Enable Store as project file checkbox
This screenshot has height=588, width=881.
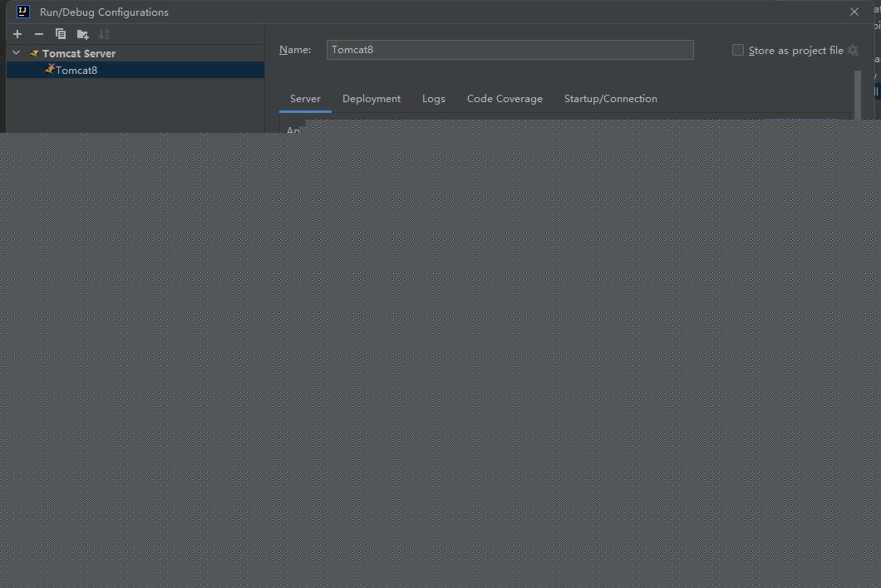click(x=738, y=50)
